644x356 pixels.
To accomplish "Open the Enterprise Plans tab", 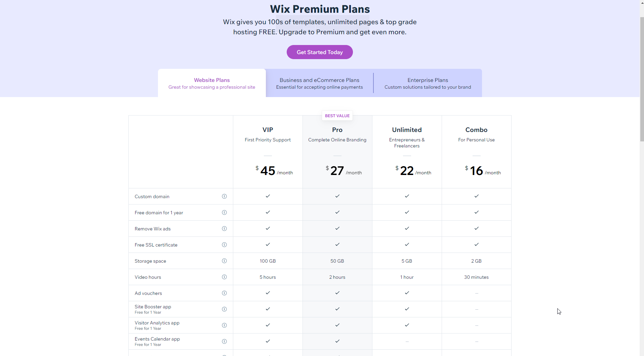I will pos(428,83).
